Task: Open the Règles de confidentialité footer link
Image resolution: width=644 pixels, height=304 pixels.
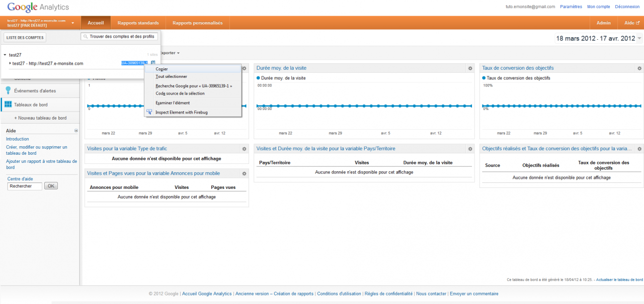Action: pyautogui.click(x=388, y=294)
